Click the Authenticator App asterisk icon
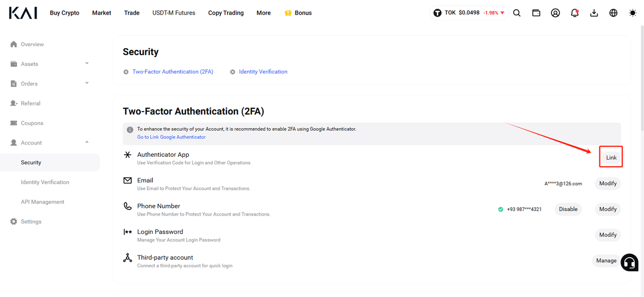This screenshot has height=297, width=644. pyautogui.click(x=128, y=155)
